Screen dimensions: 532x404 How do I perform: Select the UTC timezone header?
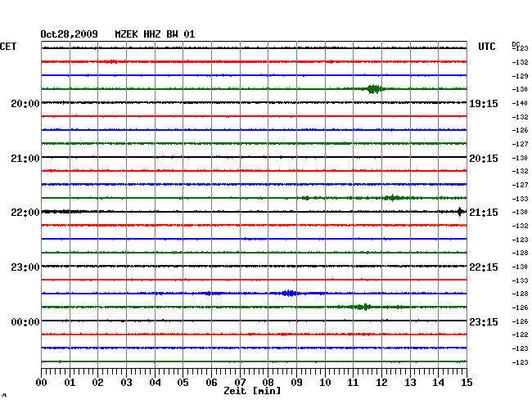(x=487, y=47)
